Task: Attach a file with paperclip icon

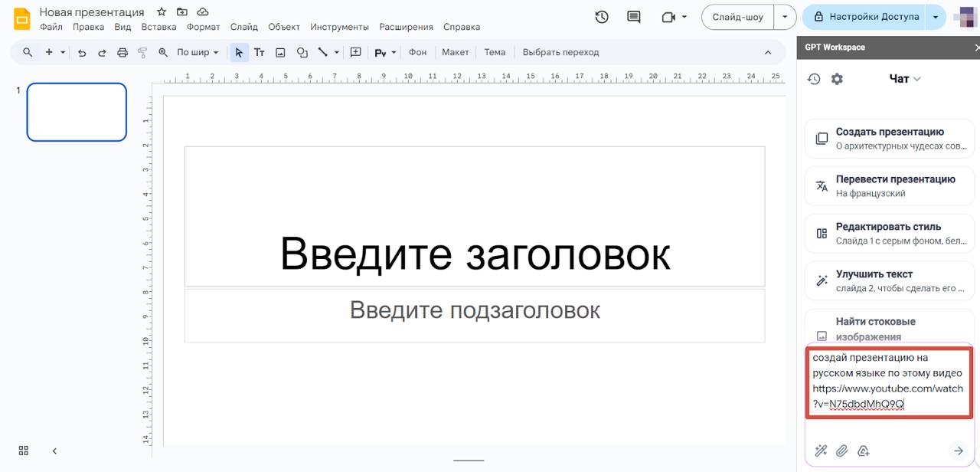Action: point(842,451)
